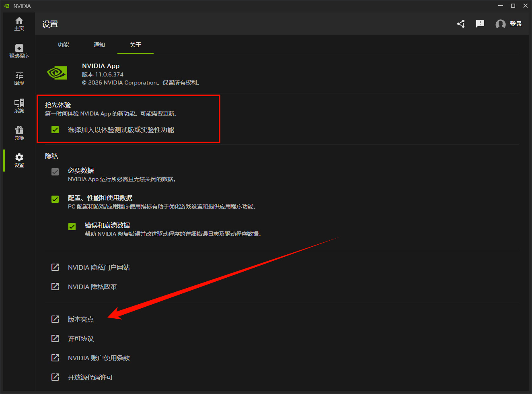Go to the 主页 home page in sidebar
532x394 pixels.
[x=19, y=24]
